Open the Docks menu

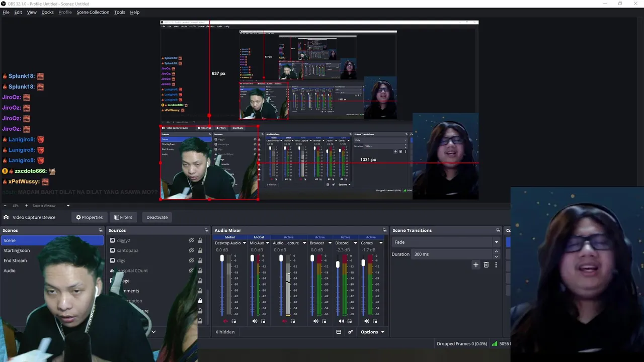(47, 12)
